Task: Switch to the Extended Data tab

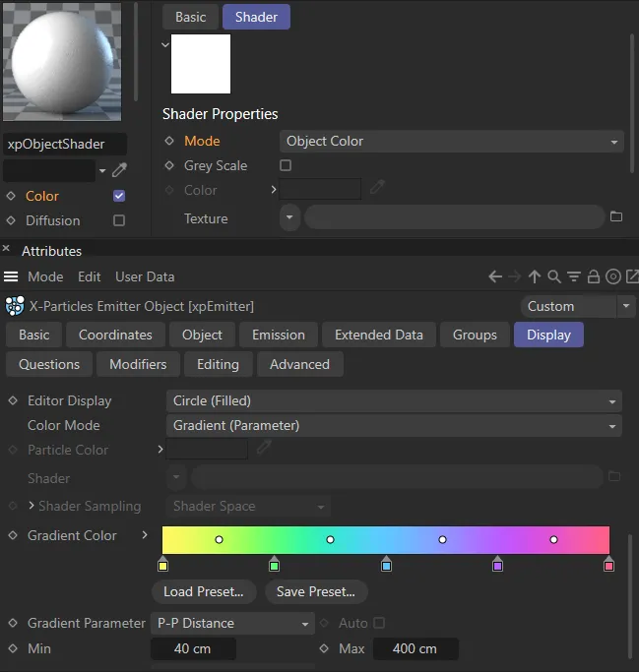Action: [x=379, y=335]
